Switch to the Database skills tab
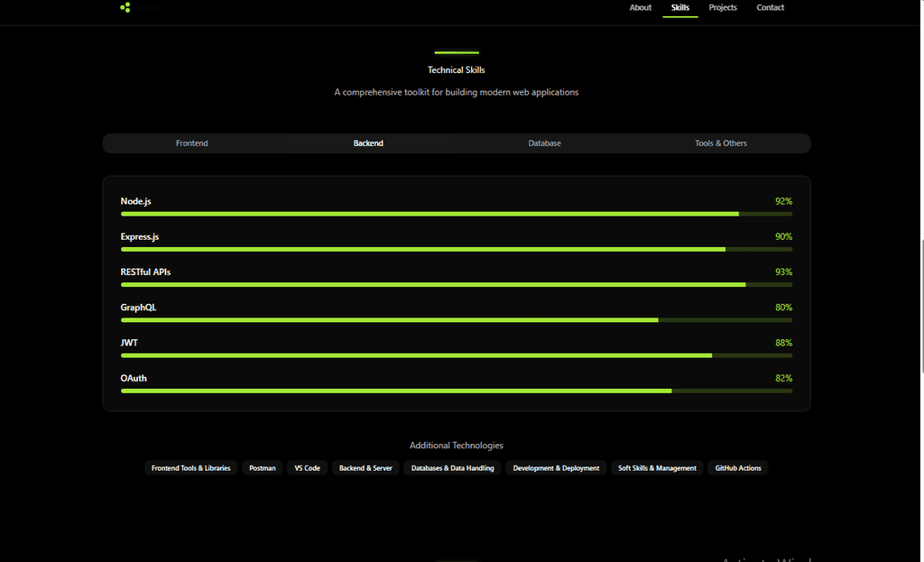The height and width of the screenshot is (562, 924). tap(544, 143)
